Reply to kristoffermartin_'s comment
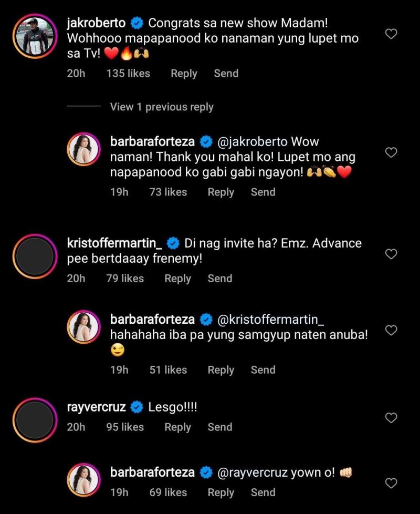The image size is (420, 514). click(177, 279)
